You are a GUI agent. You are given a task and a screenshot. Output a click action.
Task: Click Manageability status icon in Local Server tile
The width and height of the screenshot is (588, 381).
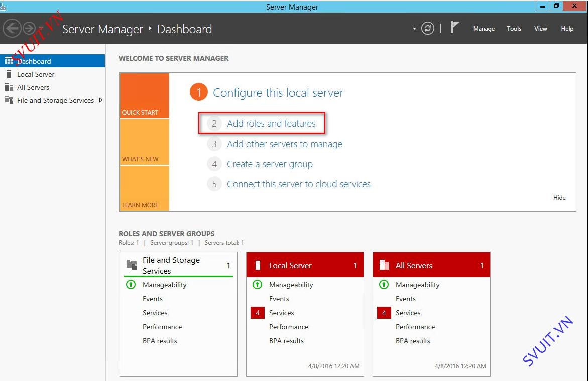coord(257,285)
